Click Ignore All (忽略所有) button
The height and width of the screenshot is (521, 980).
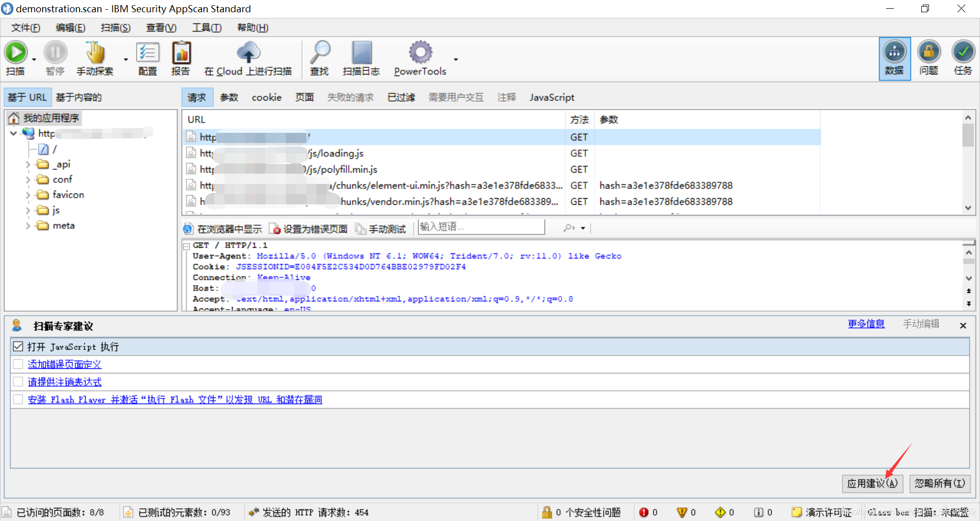[x=940, y=483]
